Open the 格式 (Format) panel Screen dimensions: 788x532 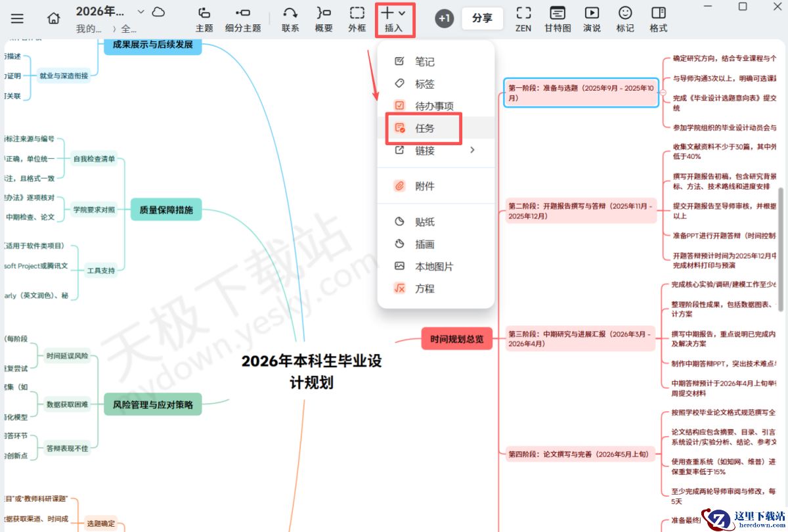(x=658, y=19)
